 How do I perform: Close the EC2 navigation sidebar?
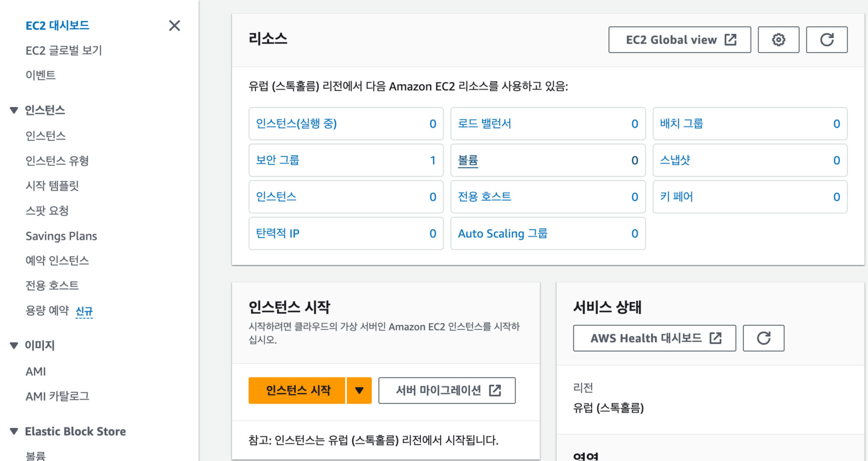point(174,26)
